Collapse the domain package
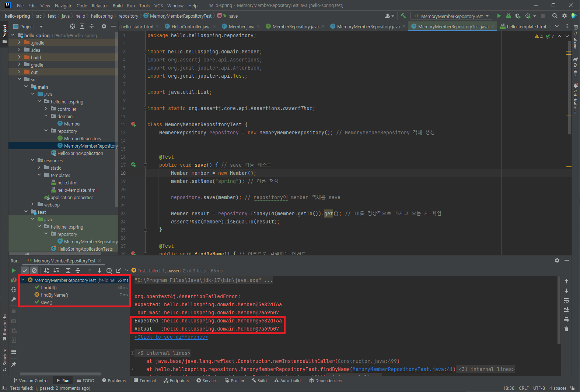The image size is (580, 392). [46, 116]
